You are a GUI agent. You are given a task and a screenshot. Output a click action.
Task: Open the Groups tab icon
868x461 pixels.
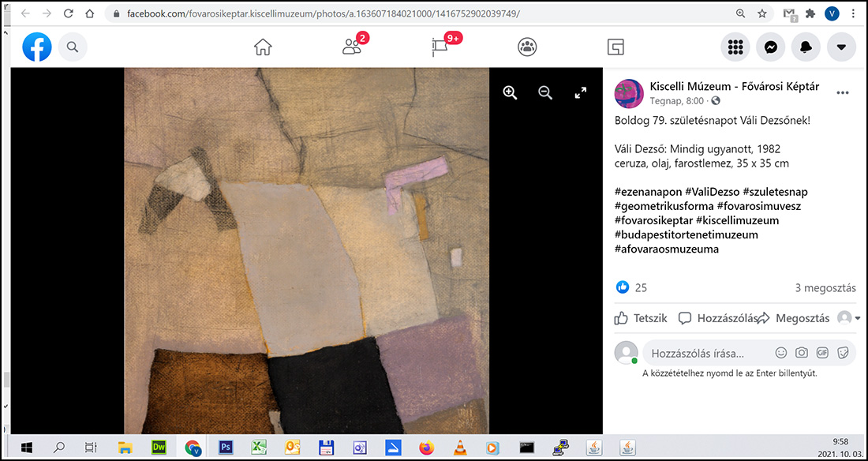tap(527, 47)
